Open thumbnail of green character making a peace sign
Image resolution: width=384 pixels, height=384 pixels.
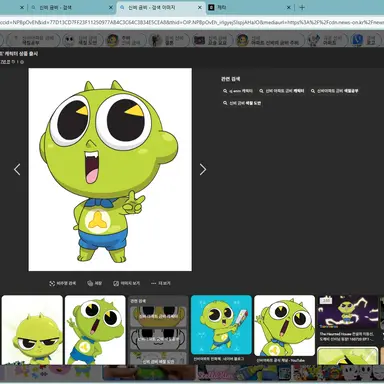pyautogui.click(x=95, y=330)
